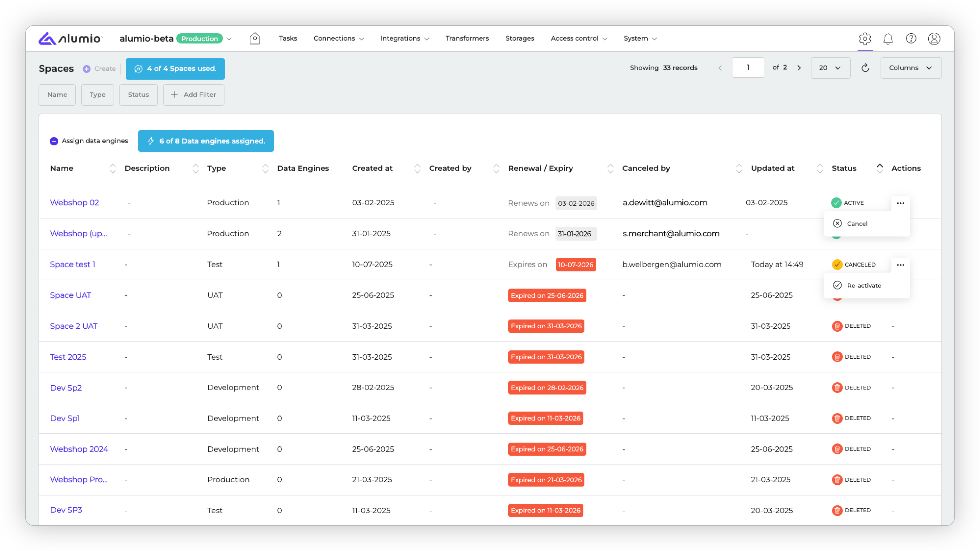Image resolution: width=980 pixels, height=551 pixels.
Task: Open the Webshop 02 space link
Action: pyautogui.click(x=75, y=203)
